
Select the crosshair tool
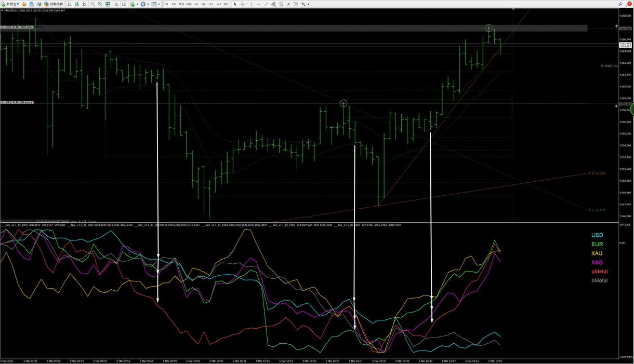243,4
